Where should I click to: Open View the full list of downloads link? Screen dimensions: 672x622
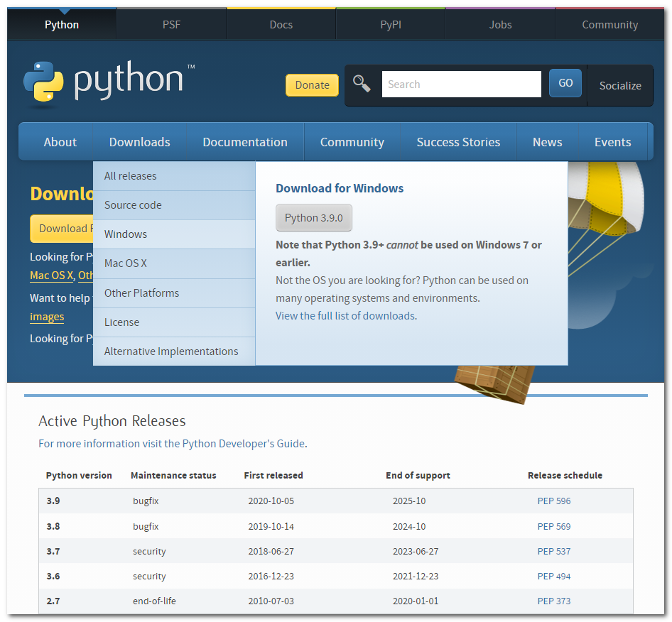345,316
